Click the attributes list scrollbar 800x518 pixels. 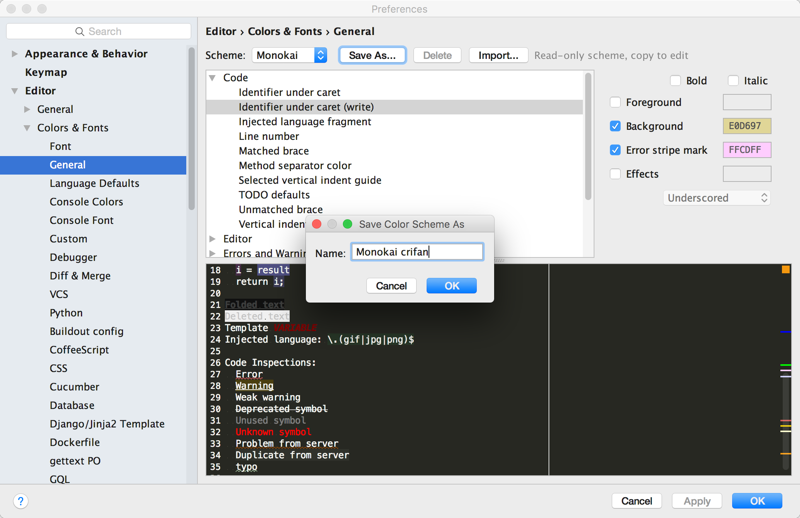tap(588, 137)
